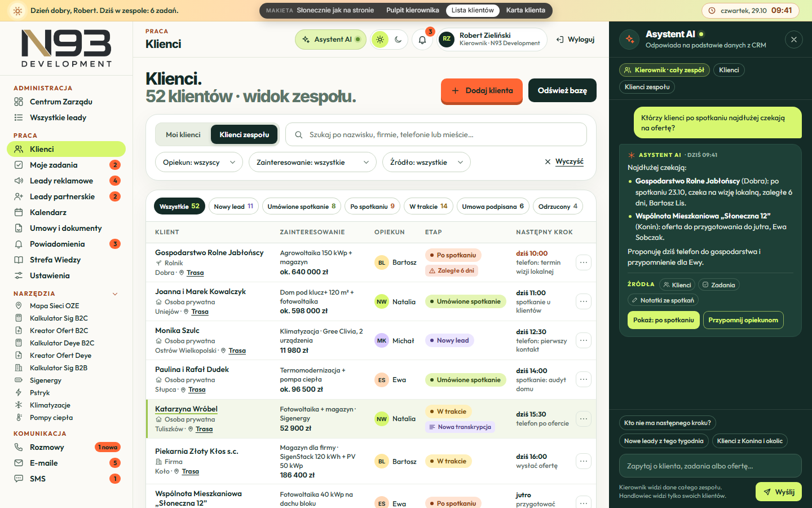
Task: Open SMS messages
Action: pos(67,479)
